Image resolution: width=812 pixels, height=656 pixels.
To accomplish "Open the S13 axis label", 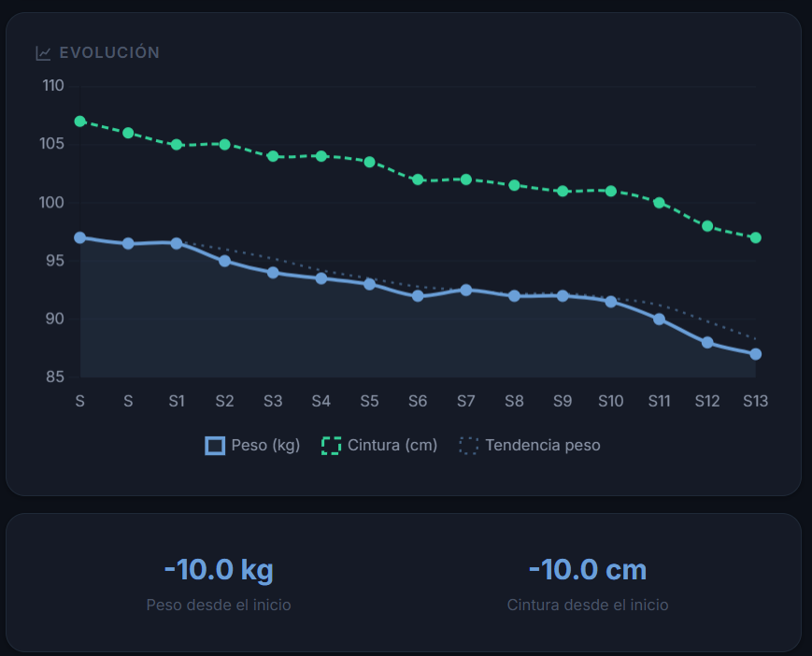I will [755, 401].
